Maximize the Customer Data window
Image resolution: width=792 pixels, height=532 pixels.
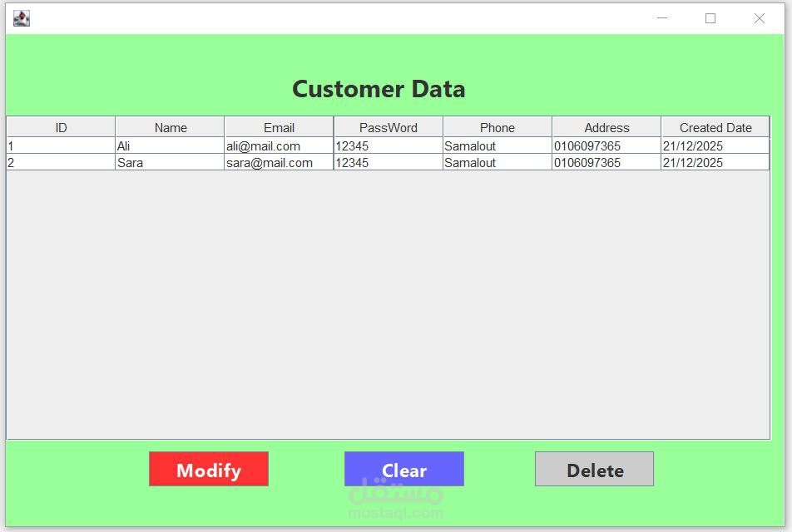(x=710, y=18)
